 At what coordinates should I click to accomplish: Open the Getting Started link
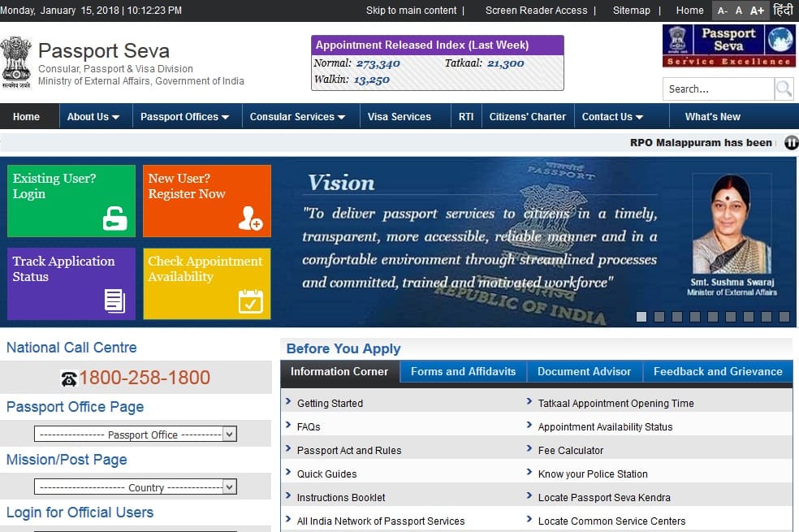click(330, 403)
